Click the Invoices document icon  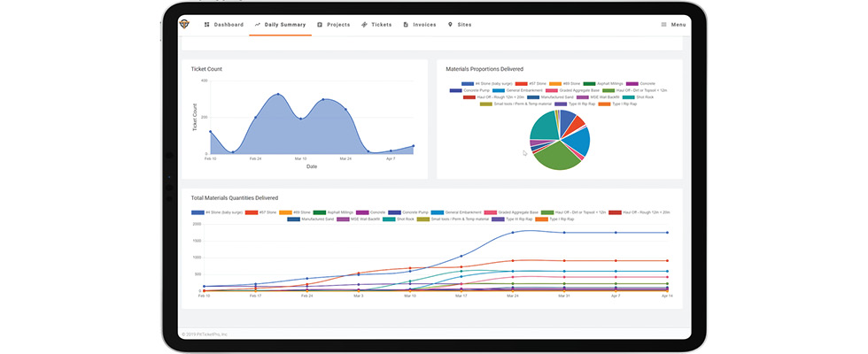point(406,25)
